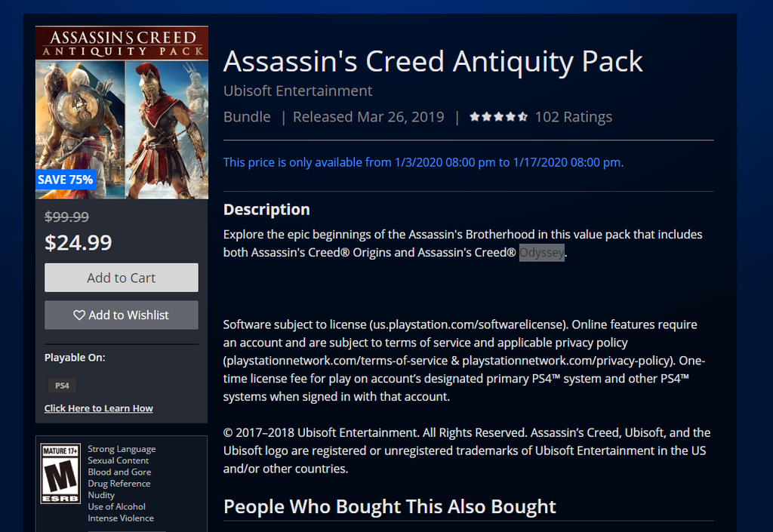Click the Bundle product type label
Screen dimensions: 773x532
click(x=247, y=117)
